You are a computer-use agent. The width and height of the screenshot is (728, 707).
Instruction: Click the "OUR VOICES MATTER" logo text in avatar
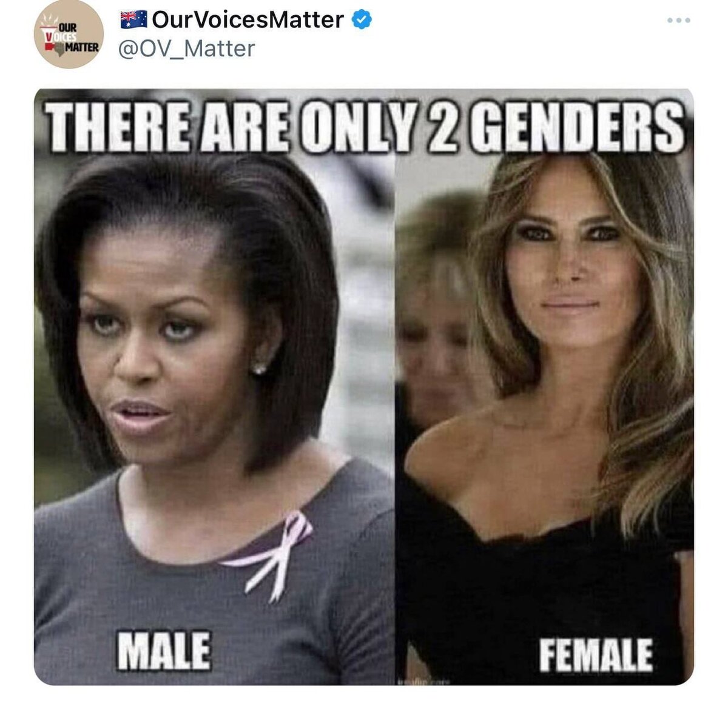point(69,38)
